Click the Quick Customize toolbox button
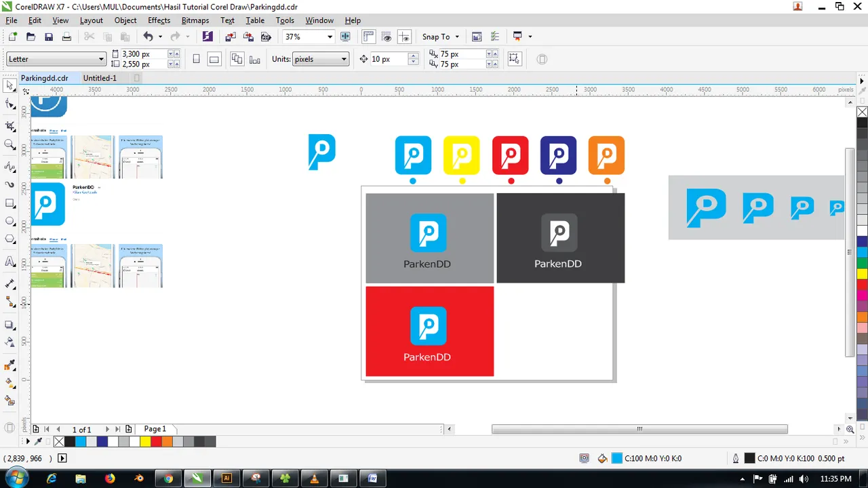Viewport: 868px width, 488px height. (x=9, y=428)
